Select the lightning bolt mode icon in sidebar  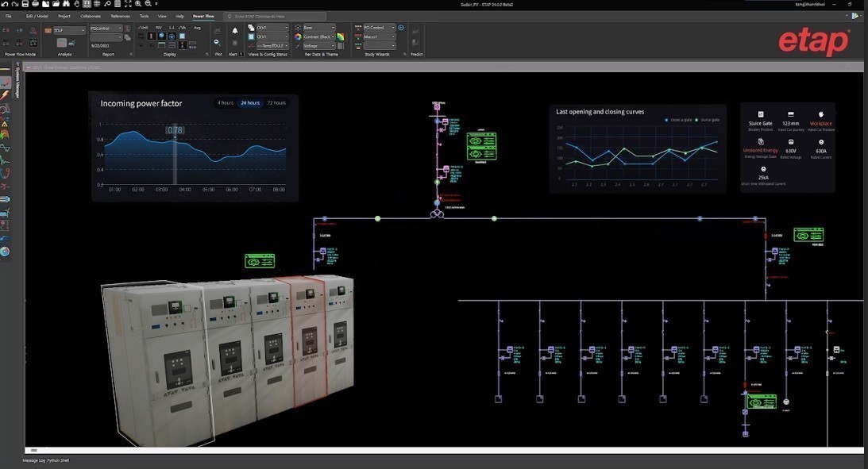[5, 94]
